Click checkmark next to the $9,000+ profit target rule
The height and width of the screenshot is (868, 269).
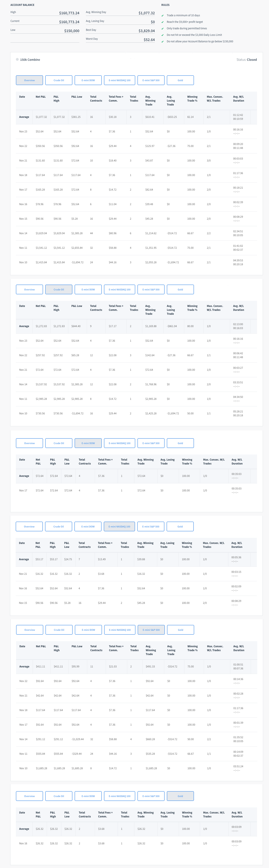(x=162, y=22)
